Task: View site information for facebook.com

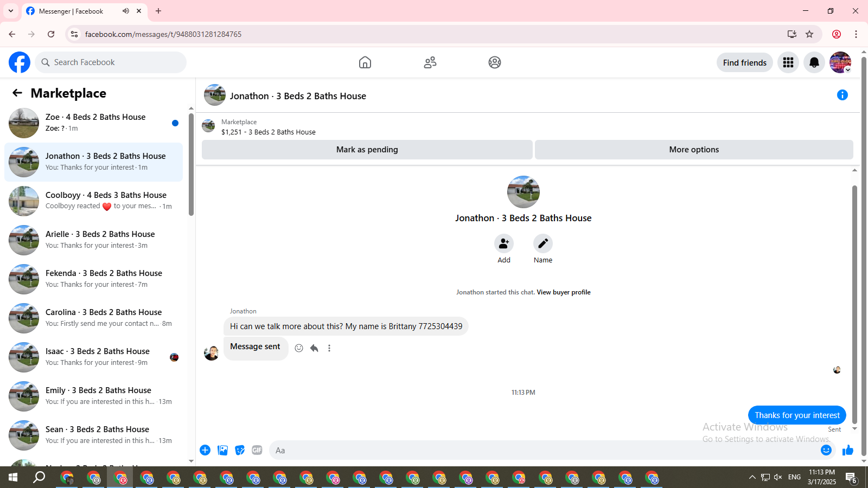Action: pyautogui.click(x=74, y=34)
